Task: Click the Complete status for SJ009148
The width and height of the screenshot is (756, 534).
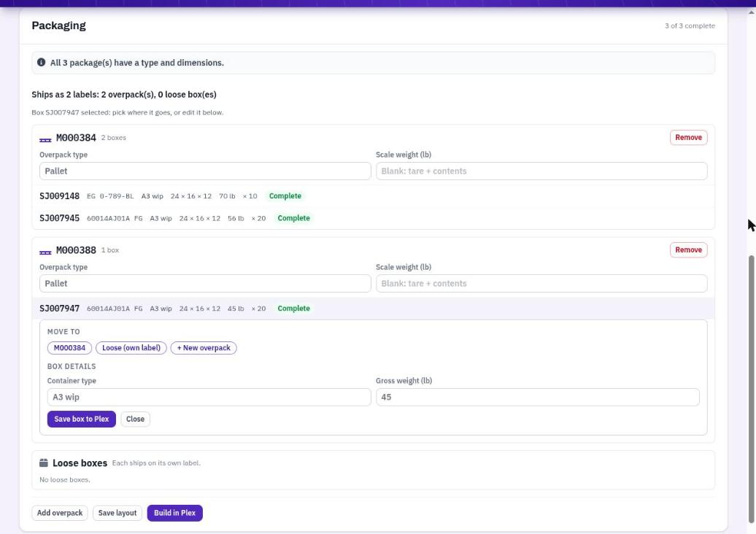Action: [285, 196]
